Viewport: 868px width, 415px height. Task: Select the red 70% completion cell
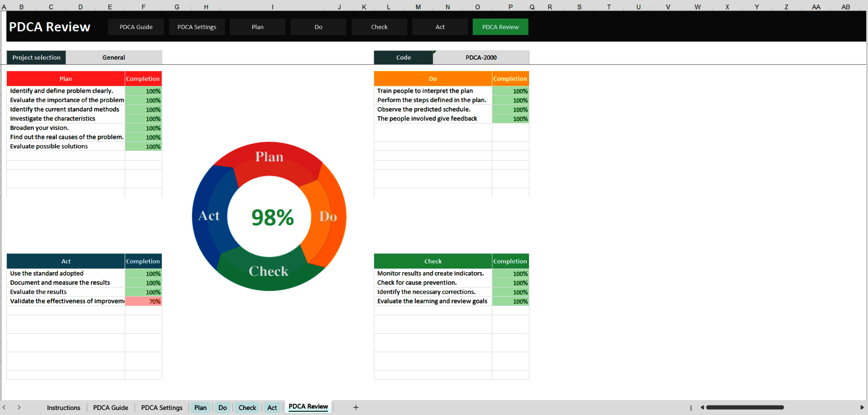(143, 301)
